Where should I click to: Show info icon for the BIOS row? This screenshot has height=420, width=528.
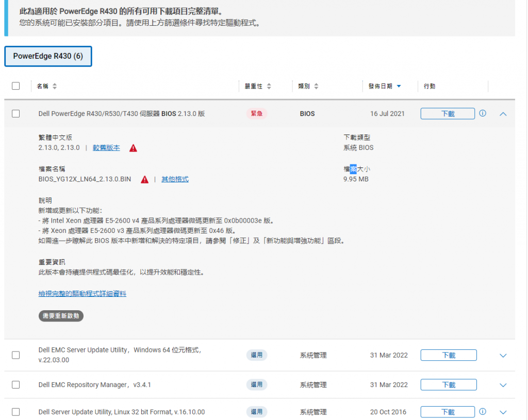click(x=483, y=113)
